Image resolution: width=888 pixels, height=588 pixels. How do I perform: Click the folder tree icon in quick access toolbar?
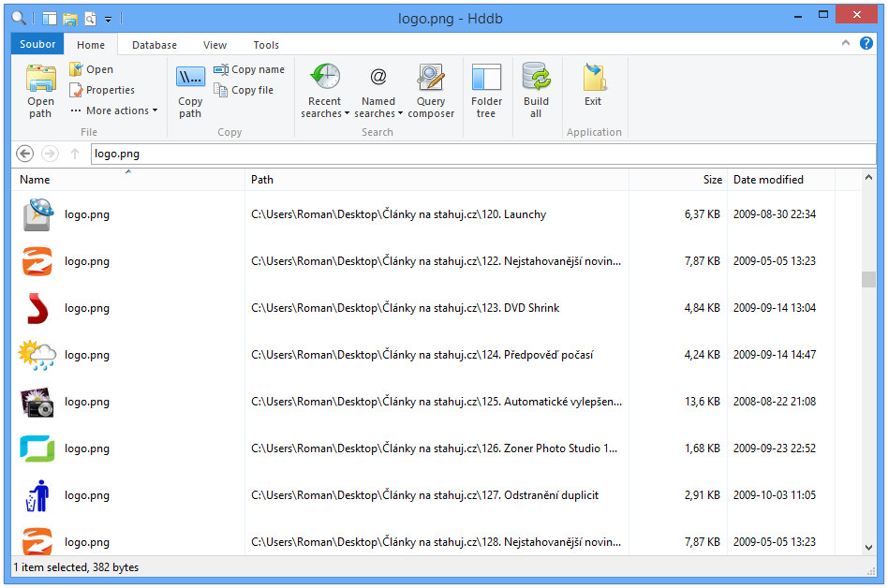click(x=50, y=19)
